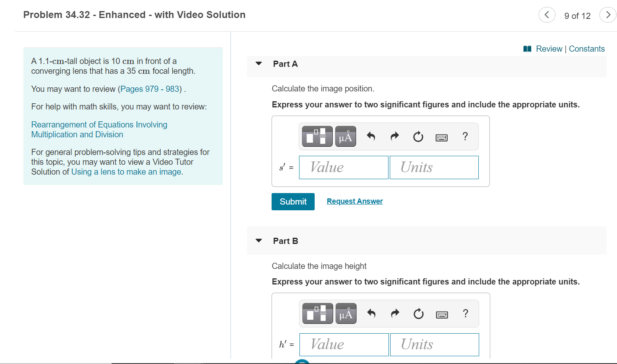The width and height of the screenshot is (617, 364).
Task: Go to the next problem
Action: click(x=608, y=14)
